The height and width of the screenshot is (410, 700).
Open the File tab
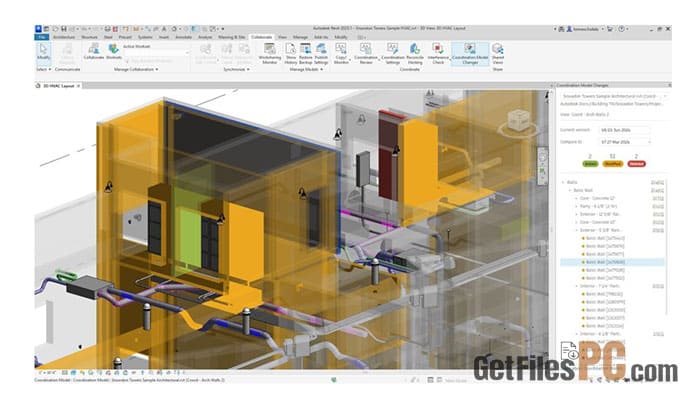pyautogui.click(x=42, y=38)
